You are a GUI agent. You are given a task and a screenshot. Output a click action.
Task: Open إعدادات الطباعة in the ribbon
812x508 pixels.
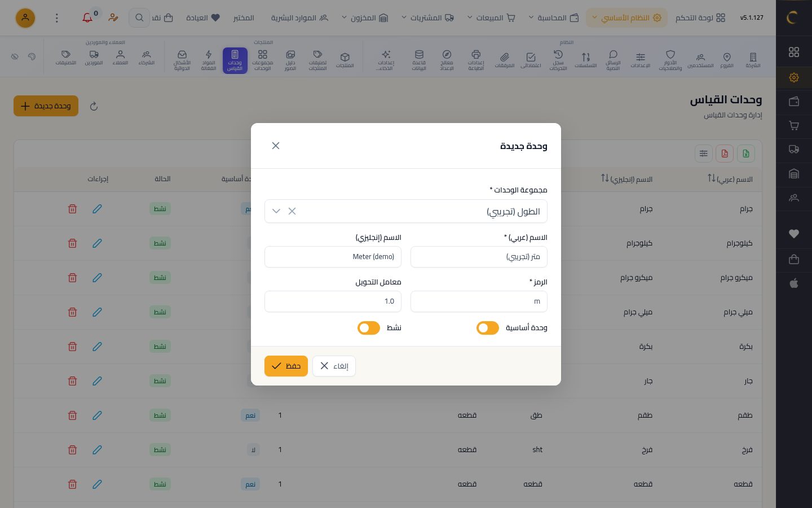pyautogui.click(x=476, y=60)
